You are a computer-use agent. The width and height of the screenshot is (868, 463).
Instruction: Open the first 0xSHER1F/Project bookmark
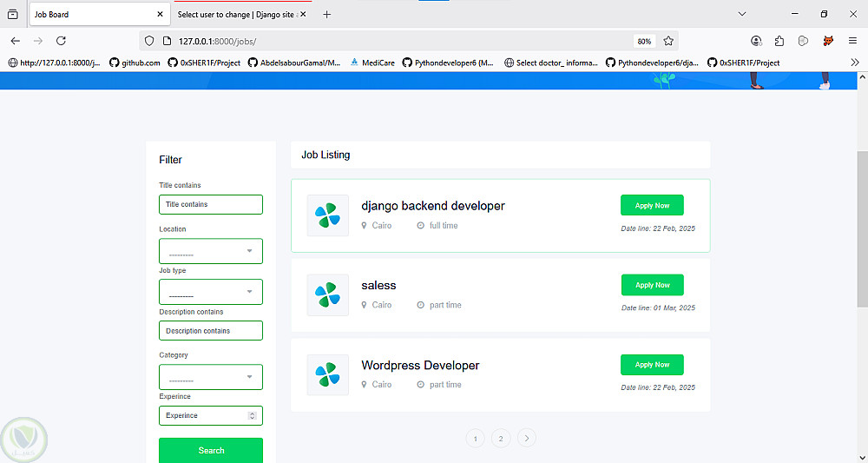tap(204, 63)
